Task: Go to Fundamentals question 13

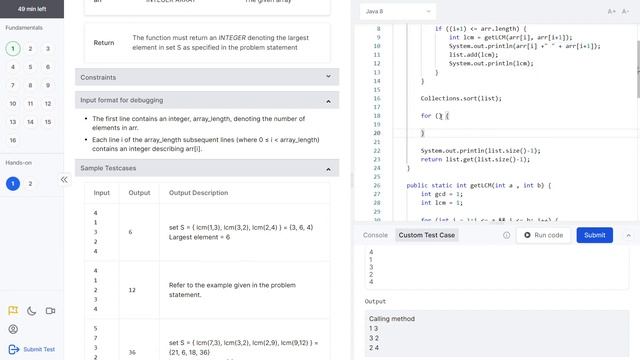Action: coord(13,122)
